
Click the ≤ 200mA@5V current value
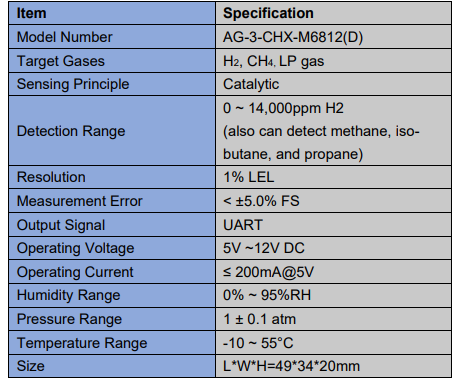coord(268,272)
